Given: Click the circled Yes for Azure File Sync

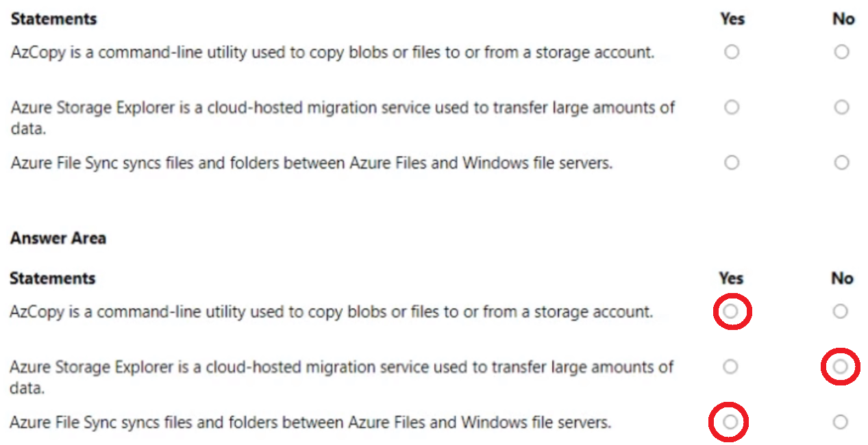Looking at the screenshot, I should tap(730, 422).
